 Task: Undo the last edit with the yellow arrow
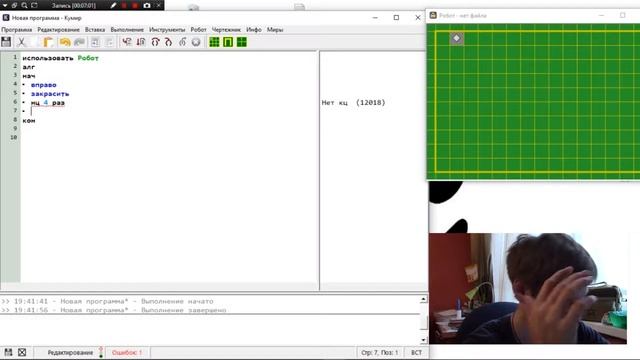(64, 42)
